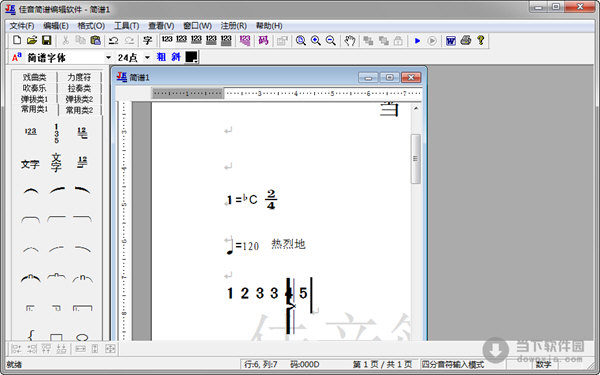Screen dimensions: 600x375
Task: Open the 帮助(H) menu
Action: click(269, 26)
